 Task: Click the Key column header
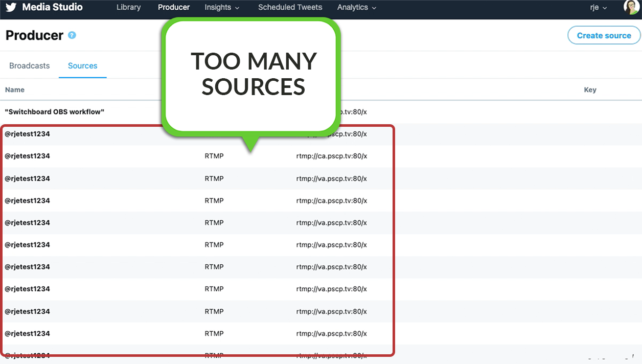pyautogui.click(x=590, y=89)
